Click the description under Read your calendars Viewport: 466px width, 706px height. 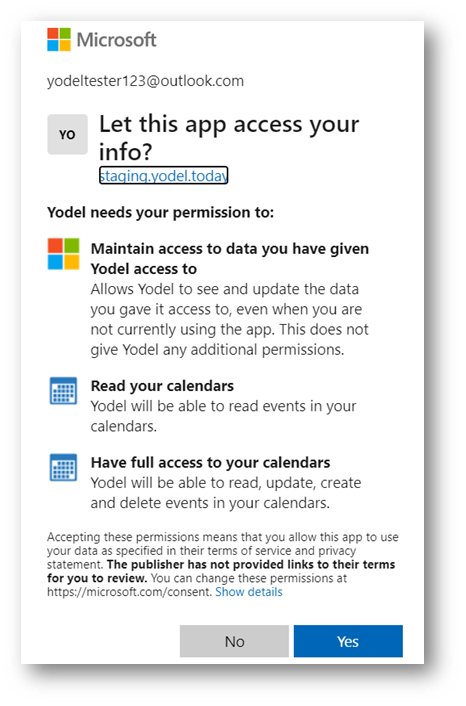click(223, 416)
